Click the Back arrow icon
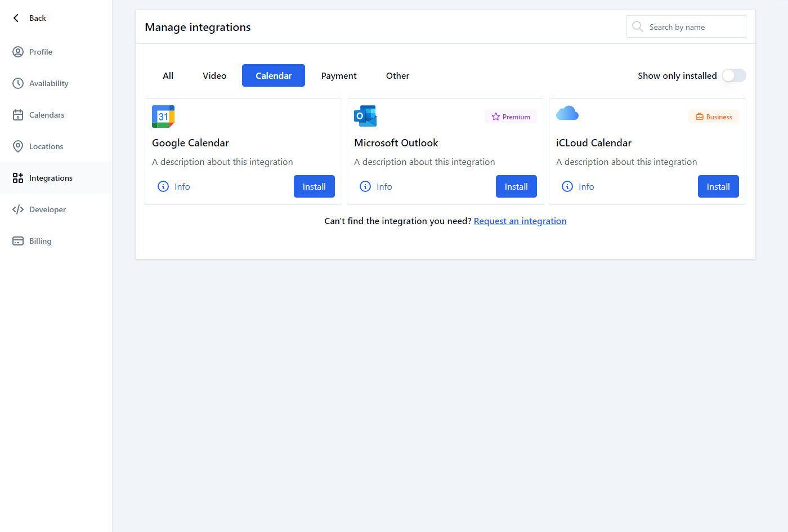Viewport: 788px width, 532px height. point(16,18)
